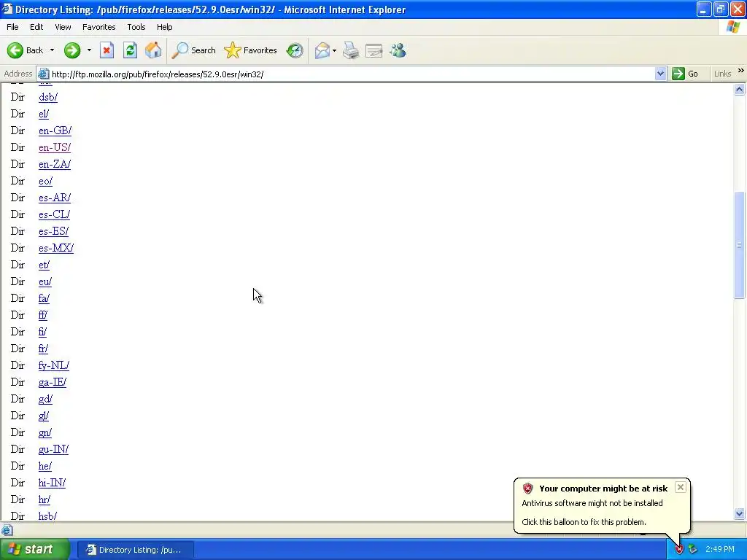Open the Favorites menu

coord(99,27)
